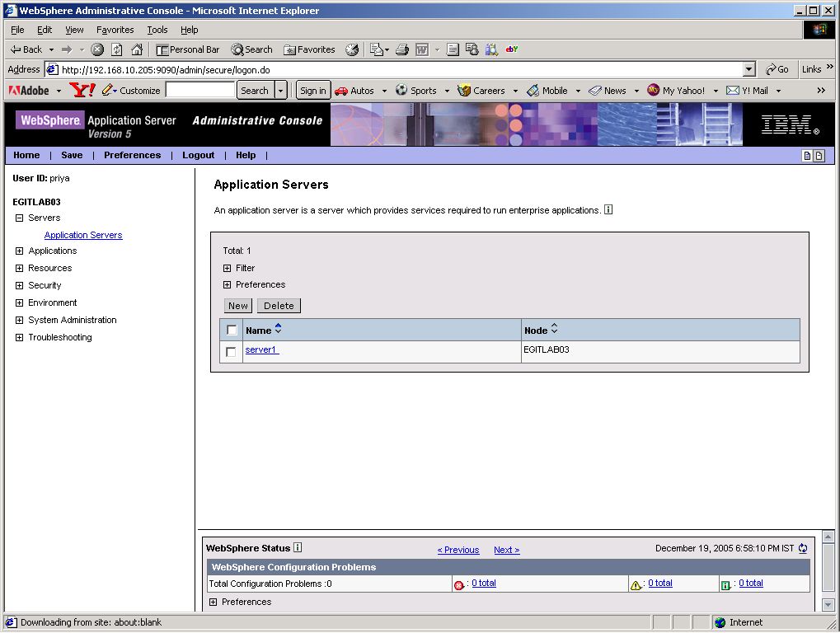
Task: Expand the Security tree node
Action: point(19,285)
